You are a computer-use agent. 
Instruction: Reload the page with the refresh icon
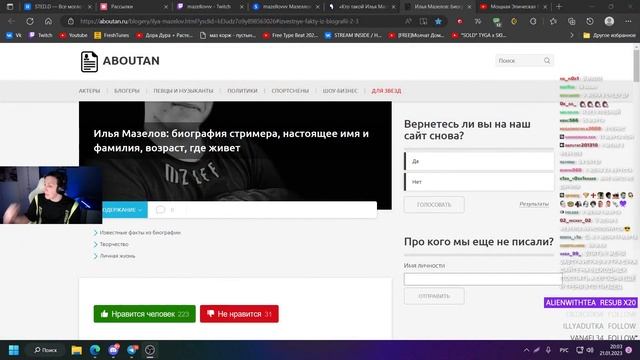pos(30,21)
